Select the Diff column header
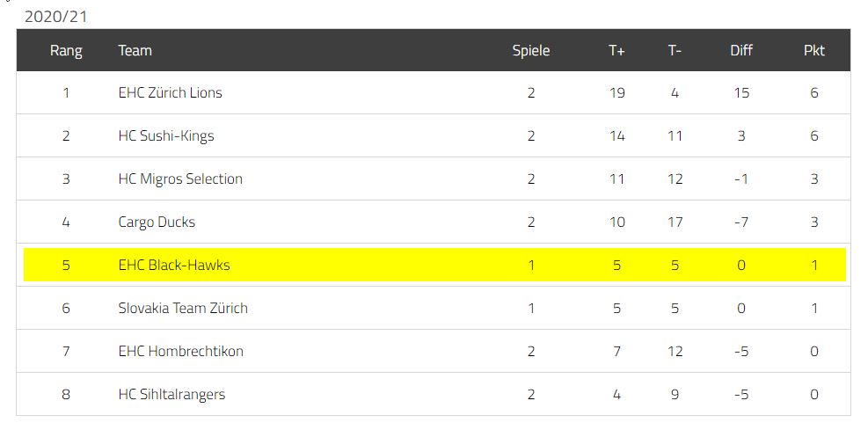This screenshot has width=868, height=430. 741,51
